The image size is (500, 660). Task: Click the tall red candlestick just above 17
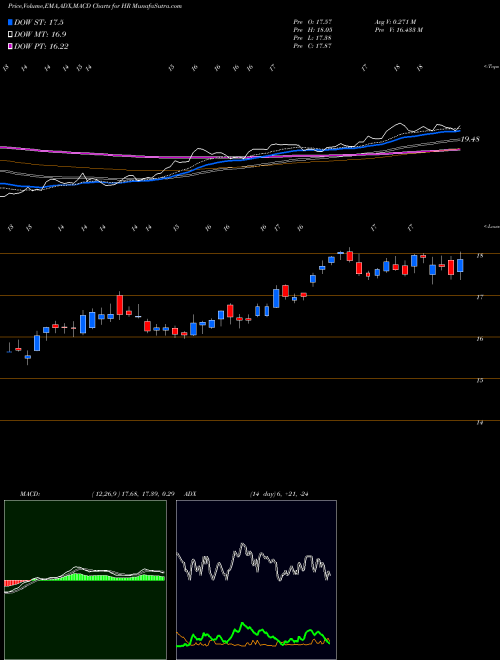click(120, 305)
